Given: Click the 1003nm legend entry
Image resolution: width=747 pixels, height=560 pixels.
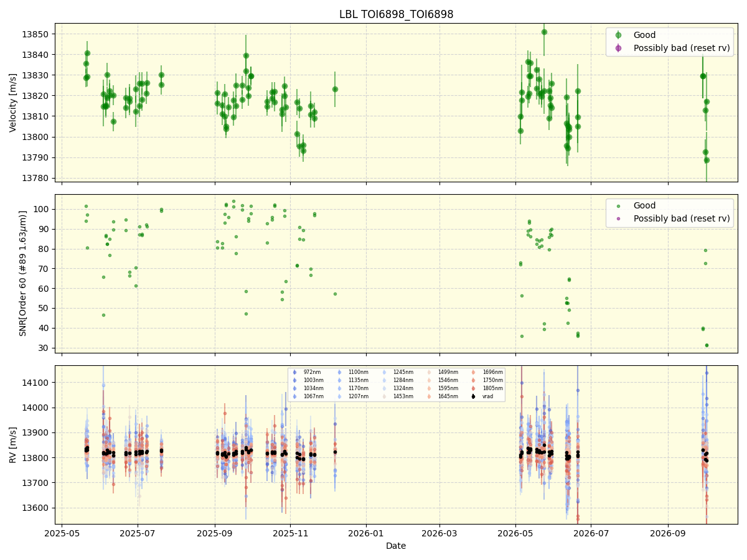Looking at the screenshot, I should [x=313, y=380].
